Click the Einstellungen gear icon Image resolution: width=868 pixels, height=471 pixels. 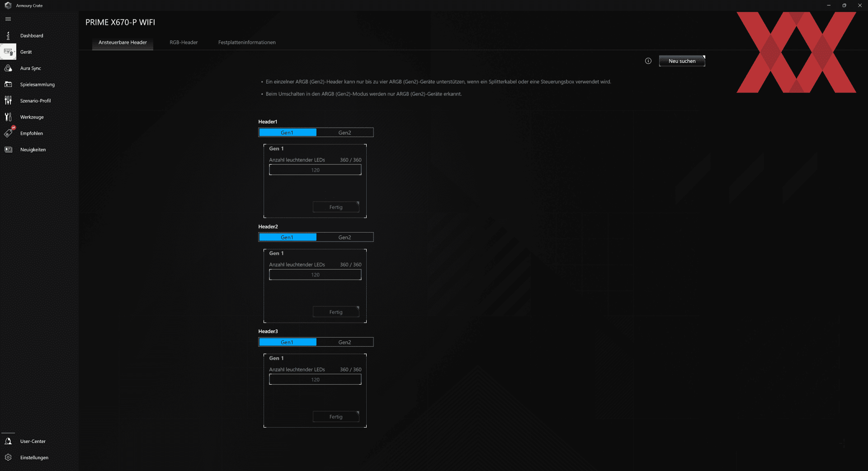point(8,457)
